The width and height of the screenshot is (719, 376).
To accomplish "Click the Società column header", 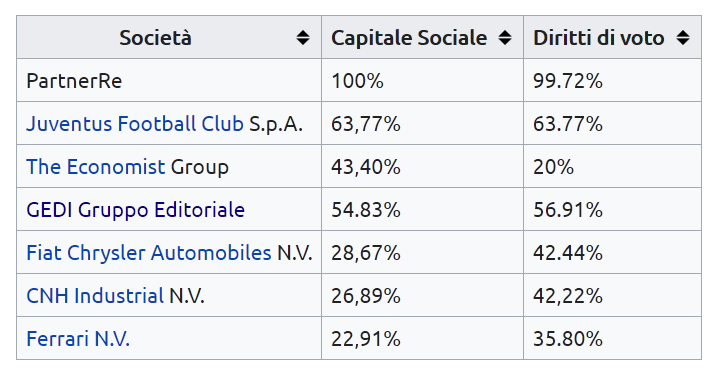I will click(169, 37).
